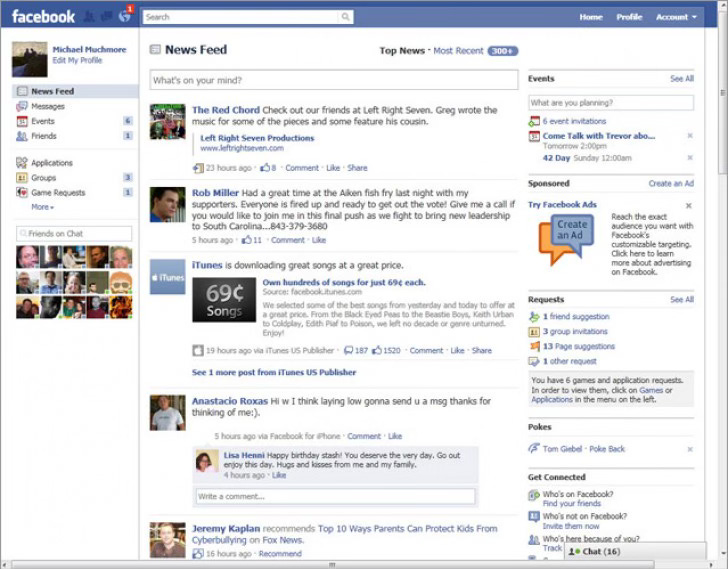Image resolution: width=728 pixels, height=569 pixels.
Task: Click Find your friends link
Action: point(572,504)
